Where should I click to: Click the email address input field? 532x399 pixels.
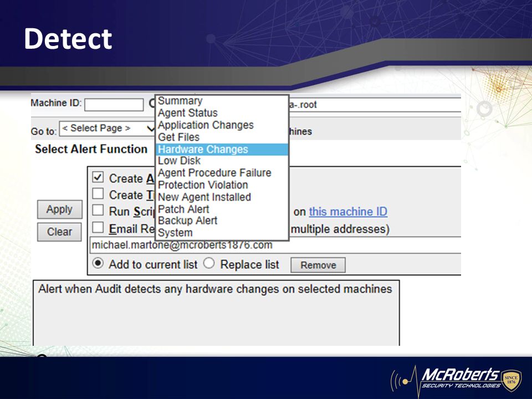[x=275, y=245]
